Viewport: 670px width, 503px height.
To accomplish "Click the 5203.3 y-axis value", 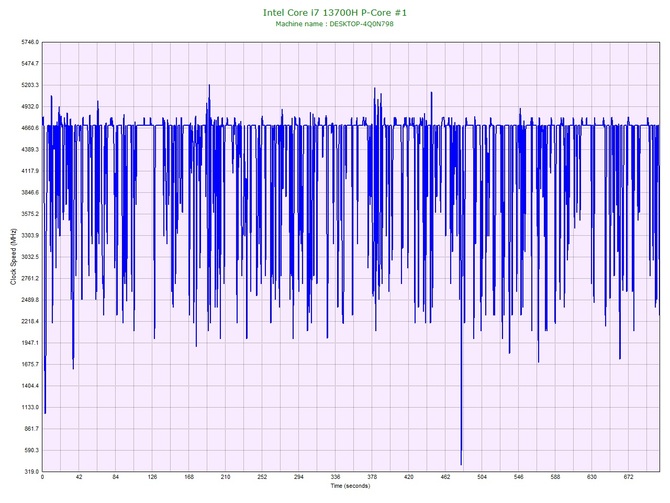I will tap(30, 85).
